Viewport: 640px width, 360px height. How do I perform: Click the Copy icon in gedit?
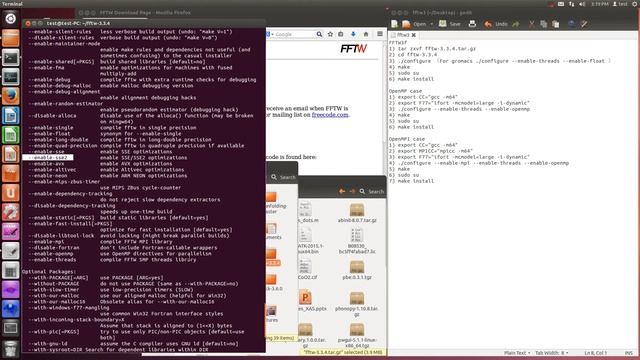543,24
